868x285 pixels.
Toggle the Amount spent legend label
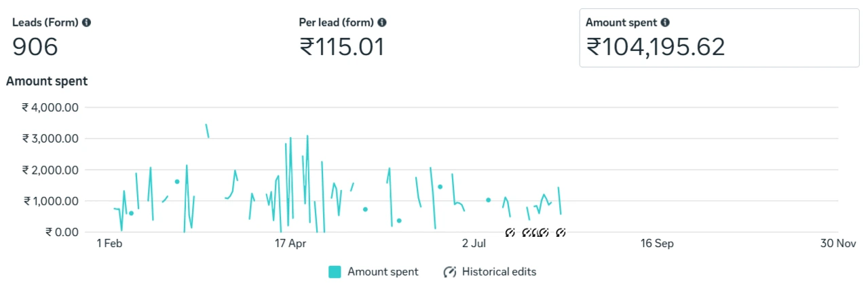383,272
